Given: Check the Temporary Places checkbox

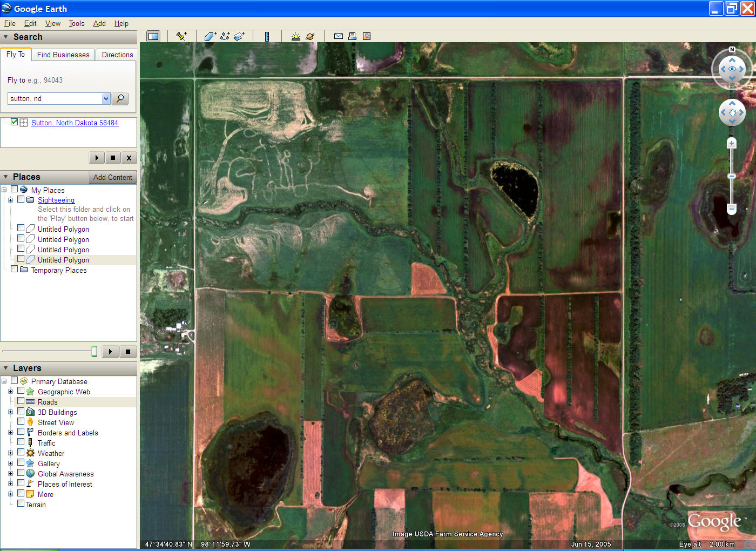Looking at the screenshot, I should tap(15, 269).
